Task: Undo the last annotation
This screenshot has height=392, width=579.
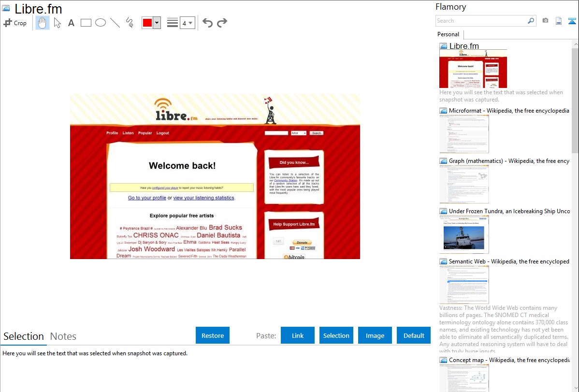Action: pos(207,23)
